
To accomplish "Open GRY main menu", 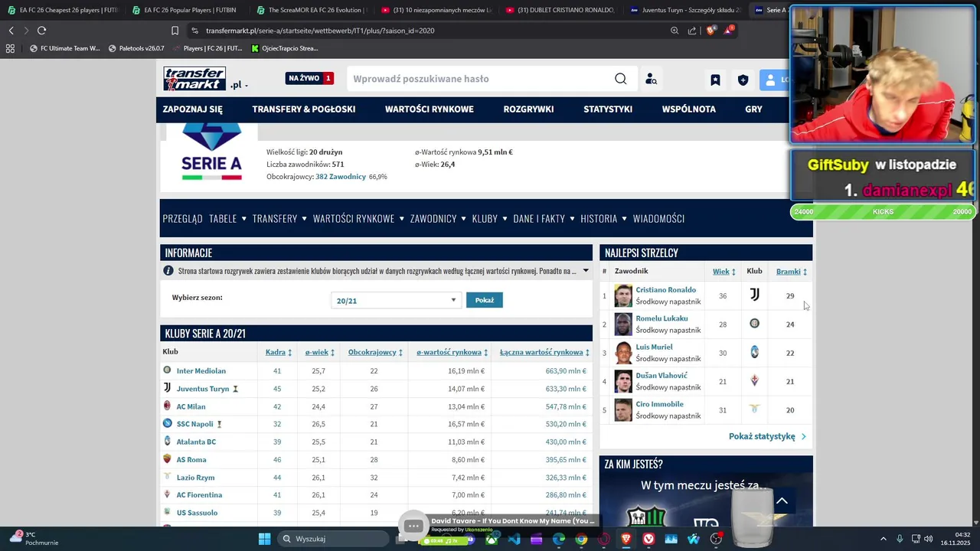I will pyautogui.click(x=753, y=109).
